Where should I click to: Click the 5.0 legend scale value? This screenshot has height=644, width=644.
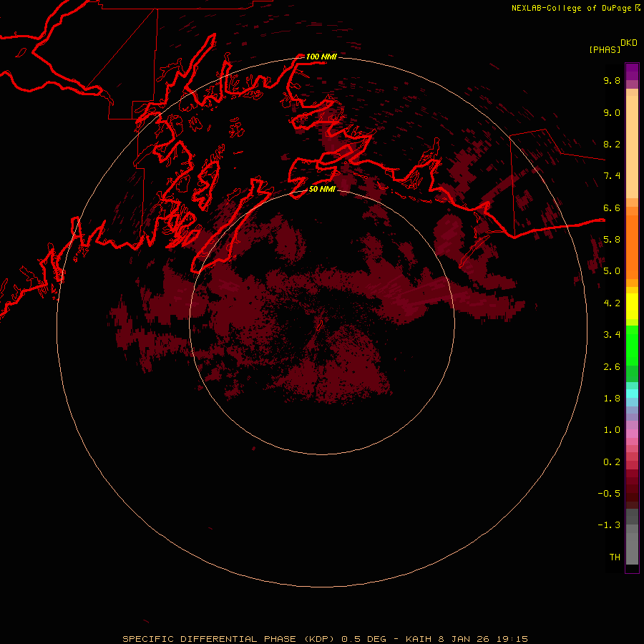click(x=612, y=271)
